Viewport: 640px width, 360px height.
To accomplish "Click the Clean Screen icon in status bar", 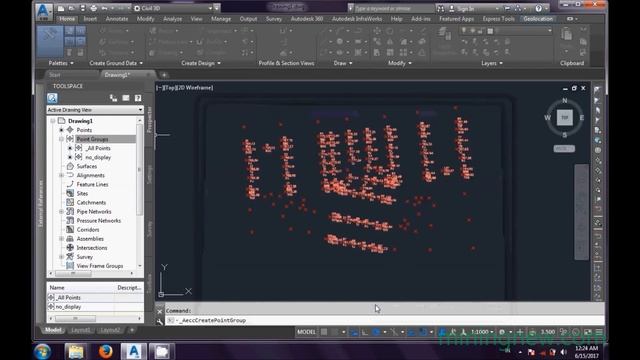I will click(x=588, y=332).
